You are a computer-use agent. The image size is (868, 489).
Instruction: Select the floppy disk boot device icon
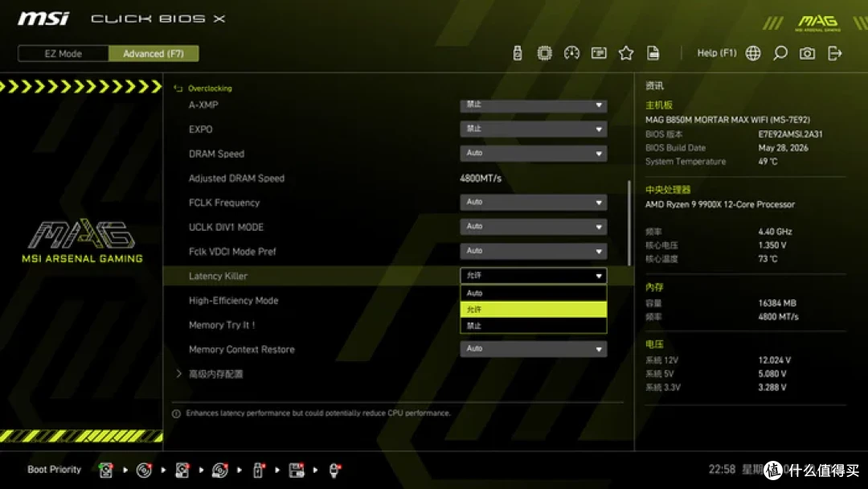click(x=296, y=471)
